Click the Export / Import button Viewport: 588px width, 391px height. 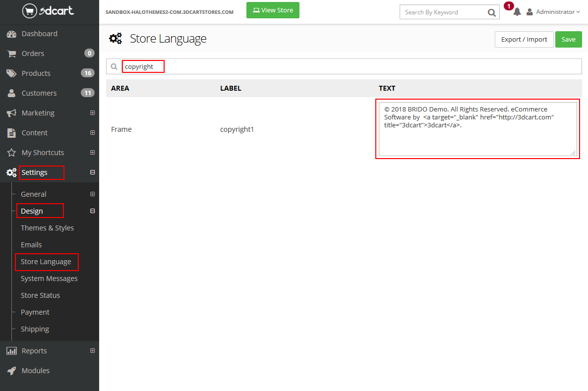(524, 40)
